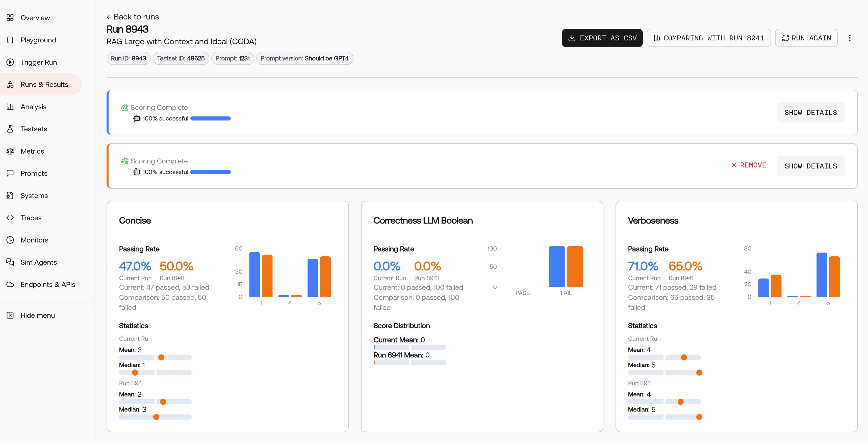
Task: Export the run as CSV
Action: tap(602, 38)
